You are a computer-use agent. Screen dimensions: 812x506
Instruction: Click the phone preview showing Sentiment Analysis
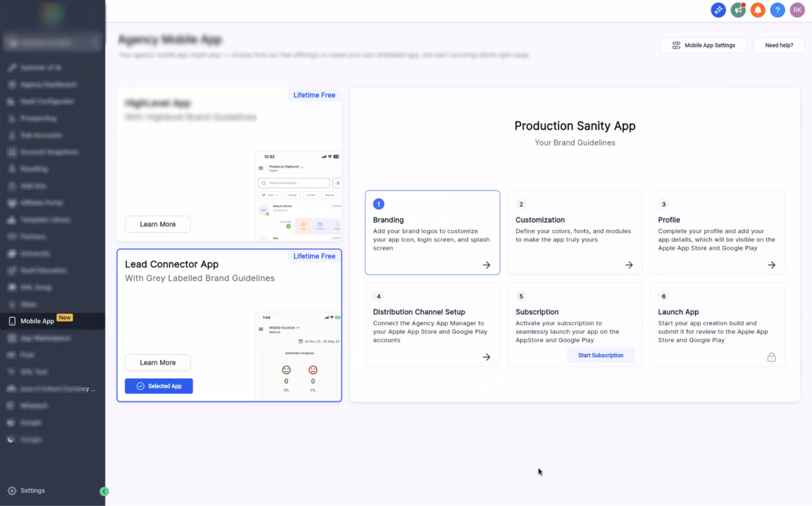pyautogui.click(x=298, y=356)
